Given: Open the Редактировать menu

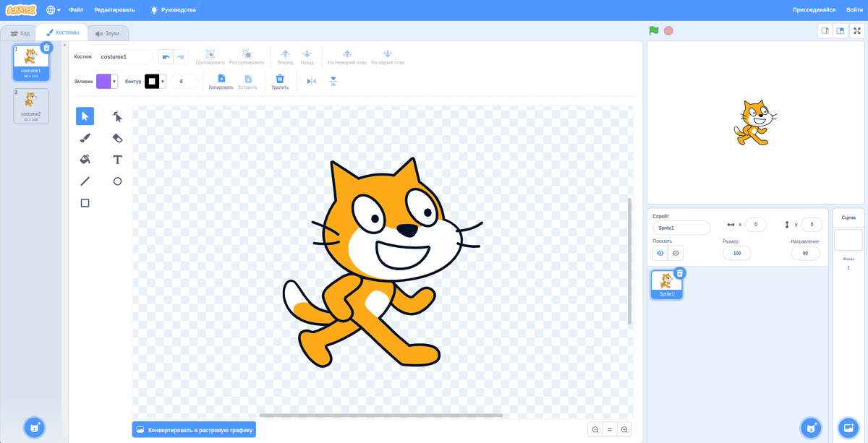Looking at the screenshot, I should pyautogui.click(x=114, y=10).
